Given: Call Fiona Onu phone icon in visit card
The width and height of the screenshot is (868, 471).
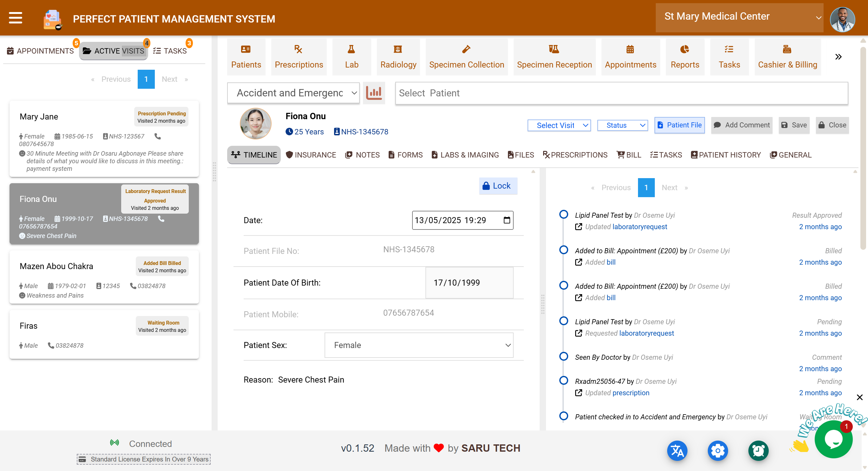Looking at the screenshot, I should pyautogui.click(x=161, y=219).
